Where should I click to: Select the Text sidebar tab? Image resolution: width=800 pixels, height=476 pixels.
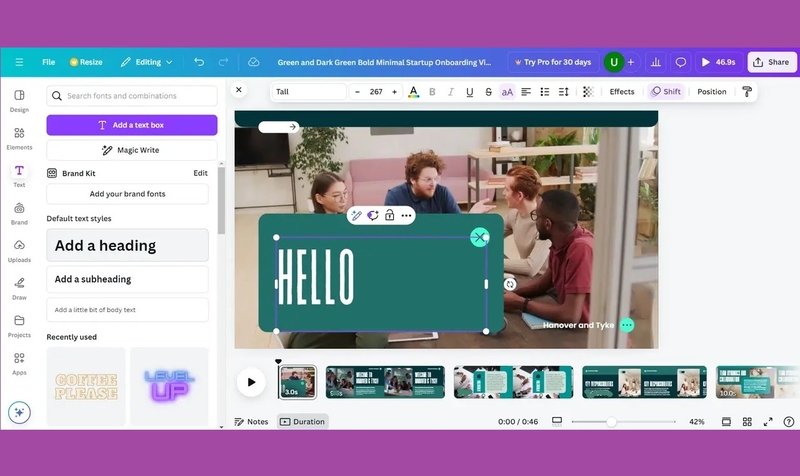pos(19,176)
